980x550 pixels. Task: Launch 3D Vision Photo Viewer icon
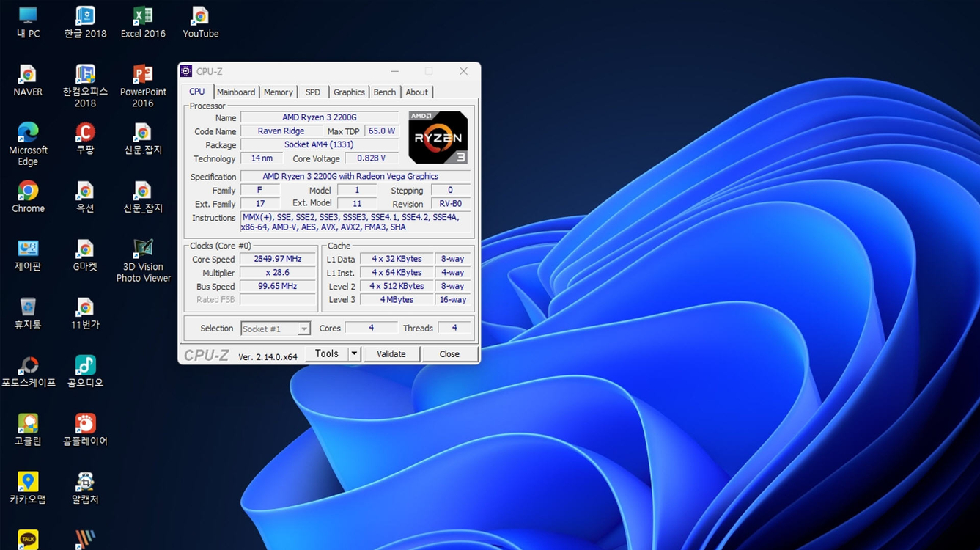point(143,260)
